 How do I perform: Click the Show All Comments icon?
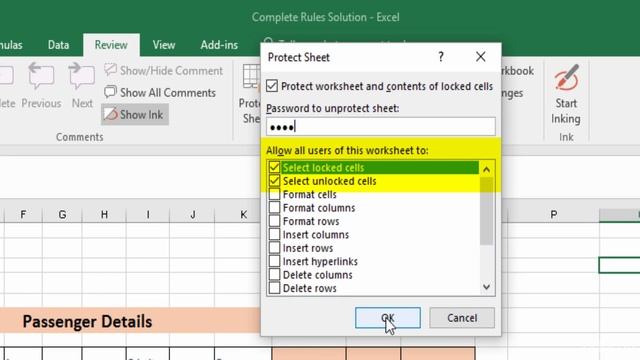[110, 92]
